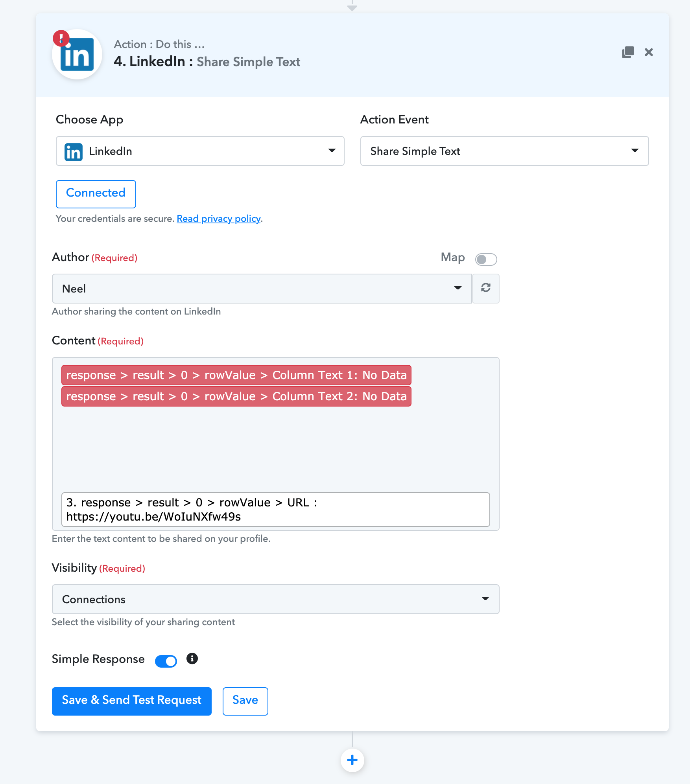Viewport: 690px width, 784px height.
Task: Click the Save button
Action: [x=245, y=701]
